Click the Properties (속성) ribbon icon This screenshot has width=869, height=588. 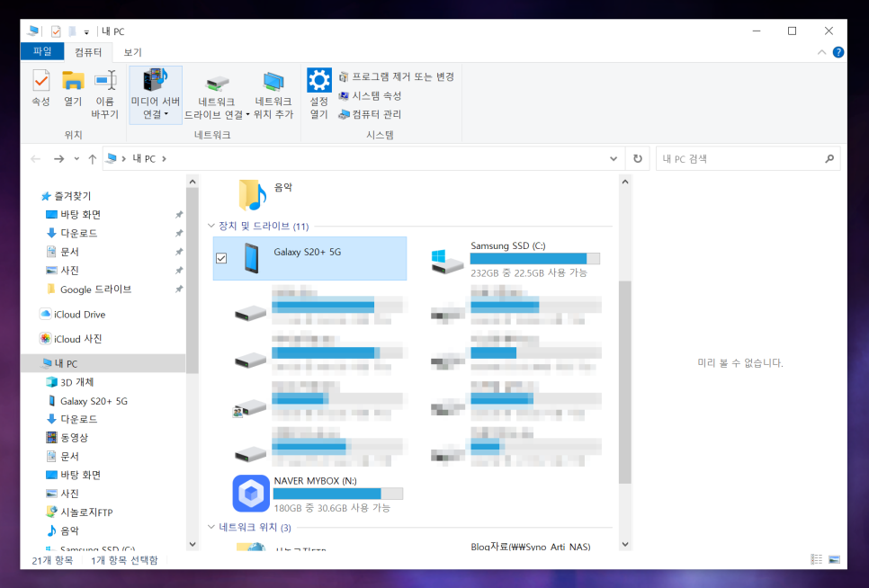pyautogui.click(x=41, y=88)
